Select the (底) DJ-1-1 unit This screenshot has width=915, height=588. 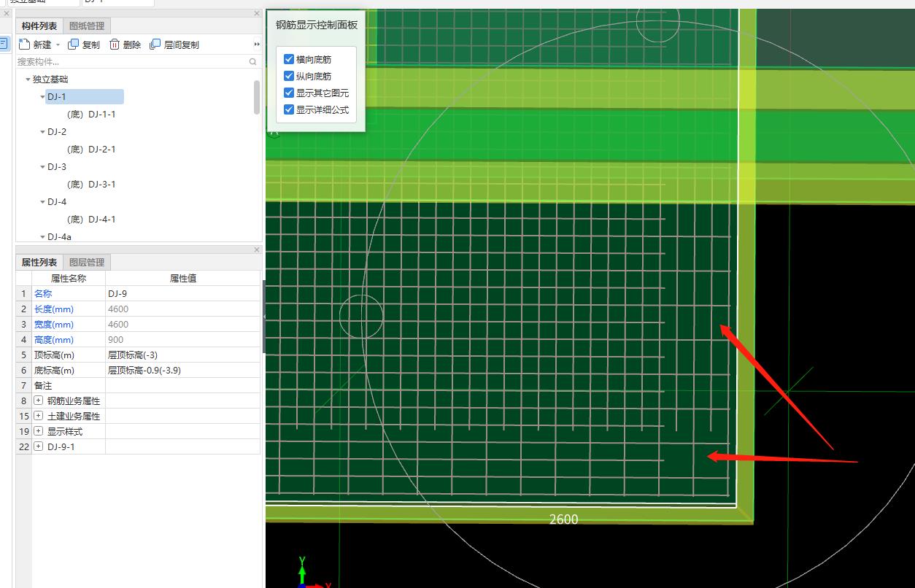pyautogui.click(x=91, y=114)
